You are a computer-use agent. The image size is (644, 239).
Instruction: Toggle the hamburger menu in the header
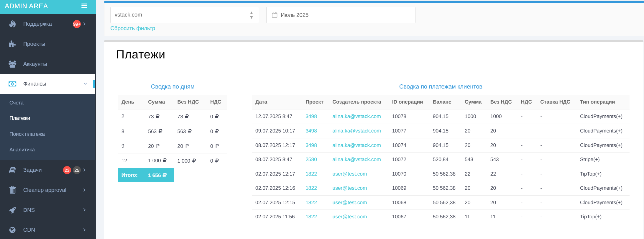[84, 6]
